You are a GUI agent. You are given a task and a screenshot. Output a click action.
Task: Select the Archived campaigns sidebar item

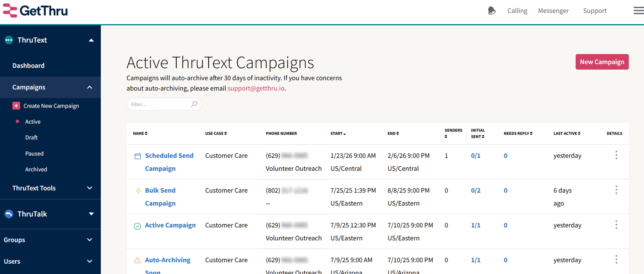point(36,169)
